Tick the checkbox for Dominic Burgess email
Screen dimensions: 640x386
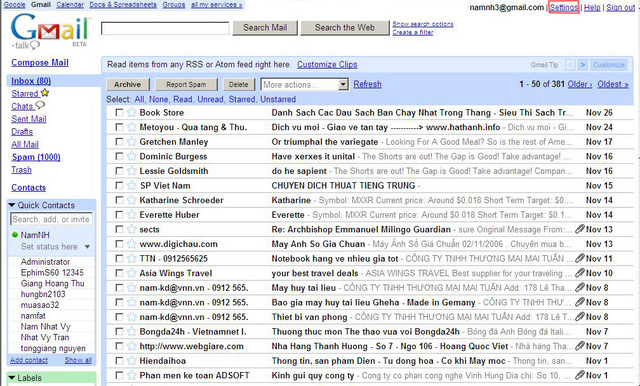(x=119, y=156)
